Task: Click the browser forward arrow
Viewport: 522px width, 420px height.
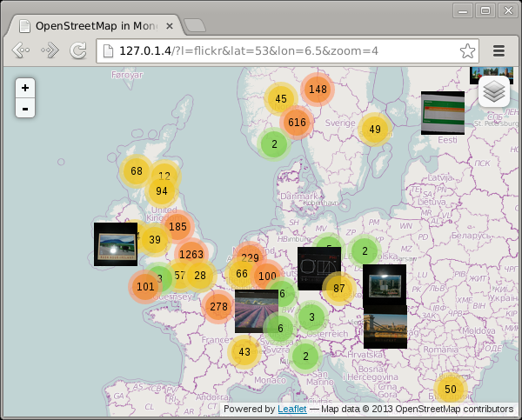Action: (50, 50)
